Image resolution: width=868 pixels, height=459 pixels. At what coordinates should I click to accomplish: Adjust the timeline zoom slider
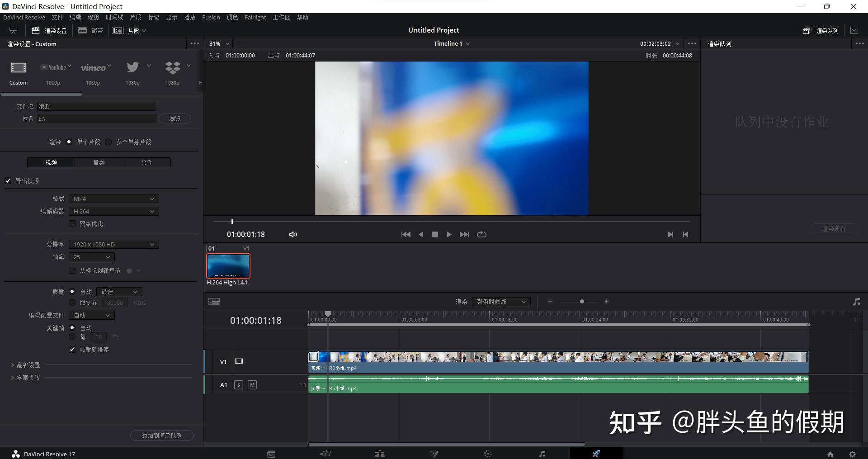click(582, 301)
